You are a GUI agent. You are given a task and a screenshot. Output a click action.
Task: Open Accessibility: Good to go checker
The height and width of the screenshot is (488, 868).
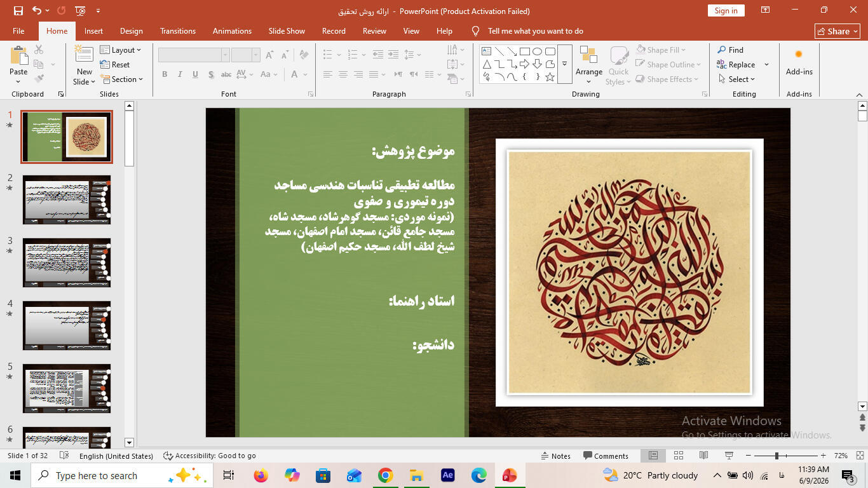210,456
